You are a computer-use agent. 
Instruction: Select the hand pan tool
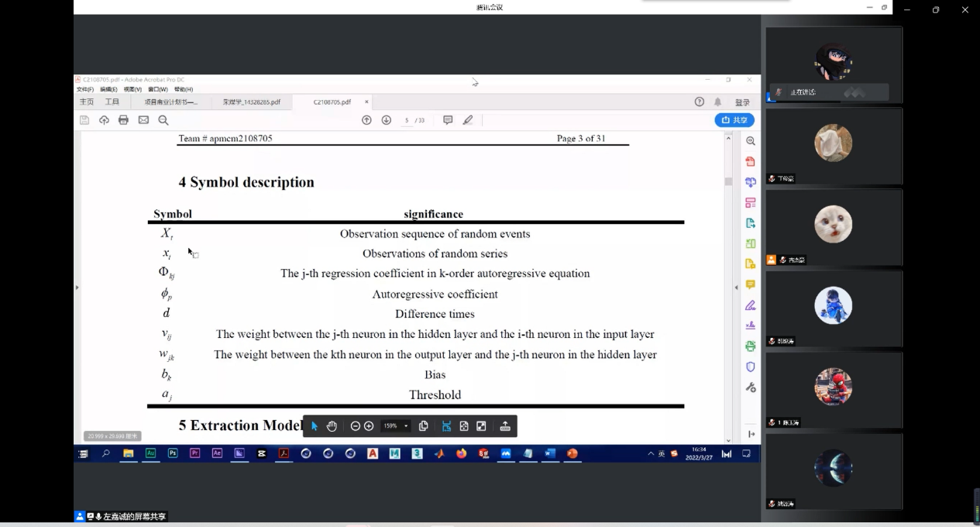click(x=332, y=426)
